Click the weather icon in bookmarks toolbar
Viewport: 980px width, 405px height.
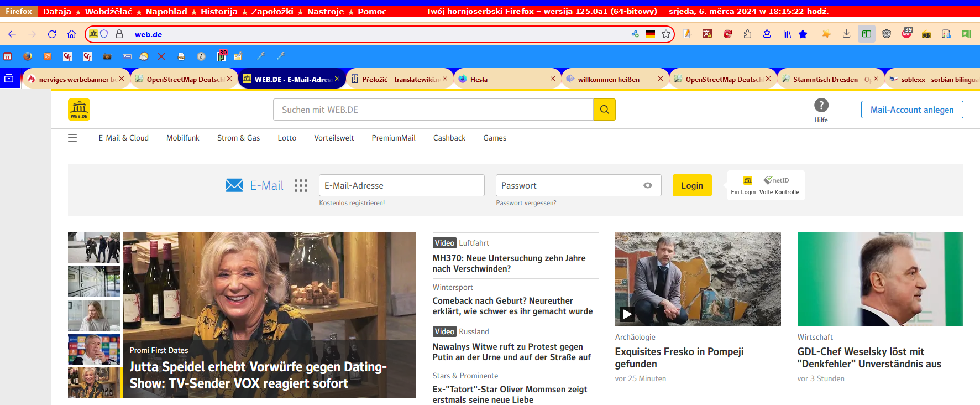(144, 56)
